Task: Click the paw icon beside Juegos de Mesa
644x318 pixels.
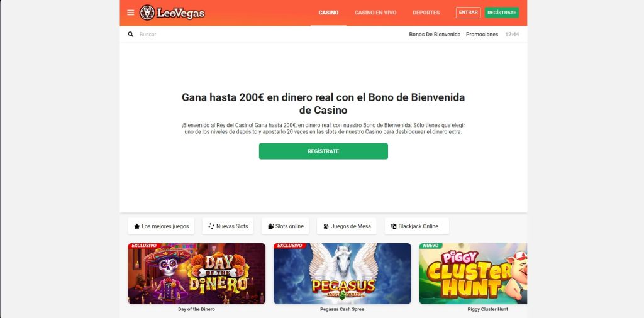Action: click(x=326, y=226)
